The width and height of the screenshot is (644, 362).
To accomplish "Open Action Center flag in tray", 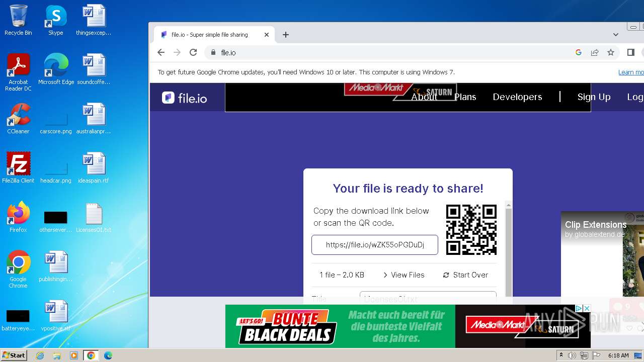I will tap(595, 355).
